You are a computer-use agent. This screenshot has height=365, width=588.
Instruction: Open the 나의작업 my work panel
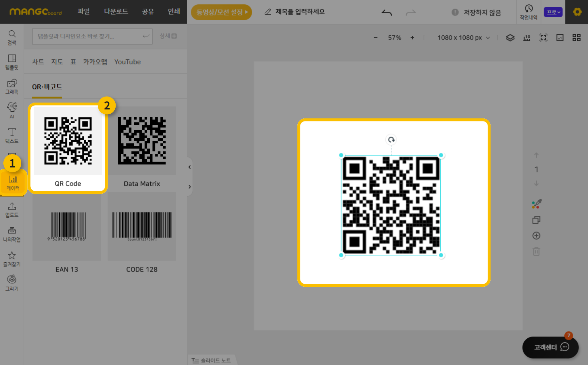pyautogui.click(x=12, y=234)
